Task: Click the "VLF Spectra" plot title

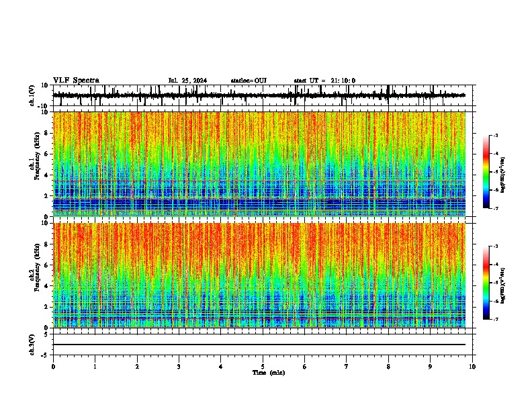Action: tap(76, 81)
